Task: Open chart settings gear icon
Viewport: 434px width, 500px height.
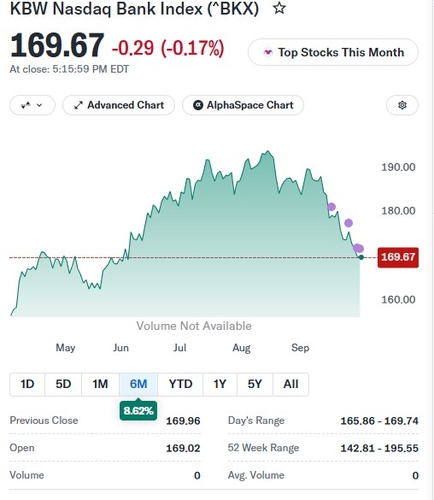Action: click(x=402, y=105)
